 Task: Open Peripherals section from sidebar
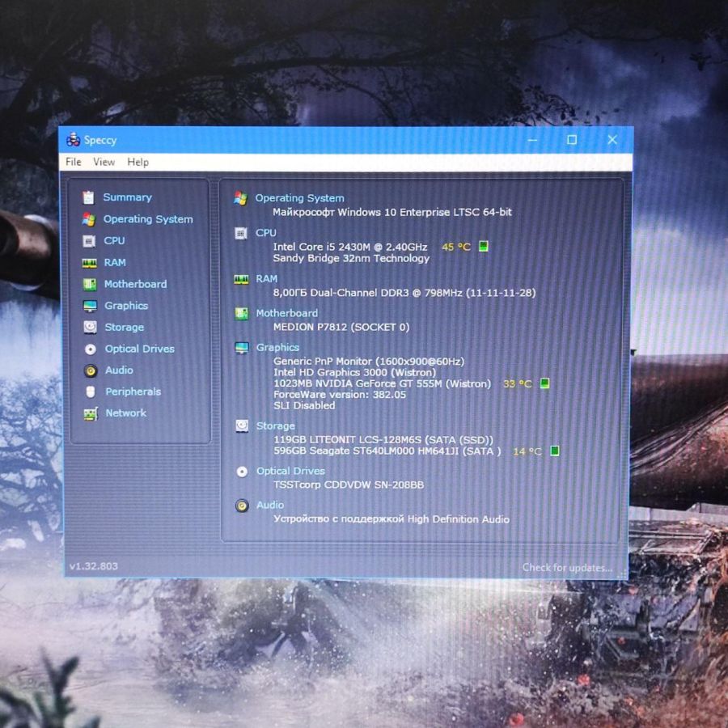[x=133, y=392]
